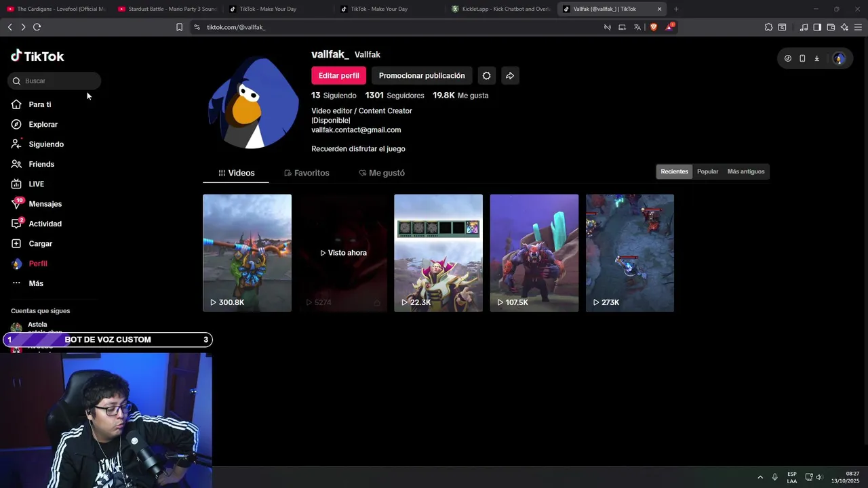Click the vallfak_ profile avatar
The height and width of the screenshot is (488, 868).
coord(254,103)
